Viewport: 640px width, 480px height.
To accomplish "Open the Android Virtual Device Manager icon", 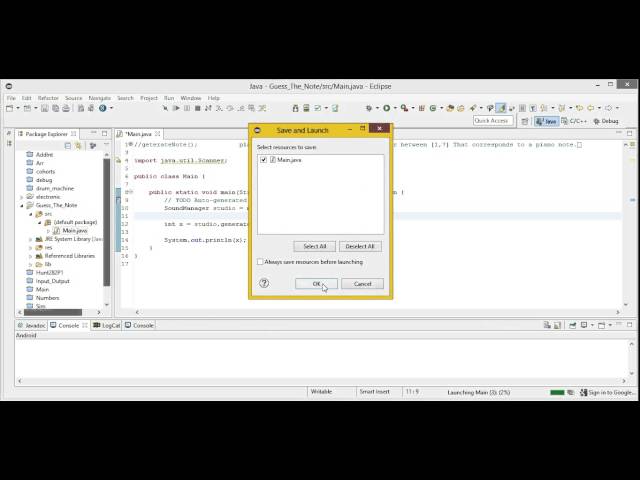I will pyautogui.click(x=306, y=108).
